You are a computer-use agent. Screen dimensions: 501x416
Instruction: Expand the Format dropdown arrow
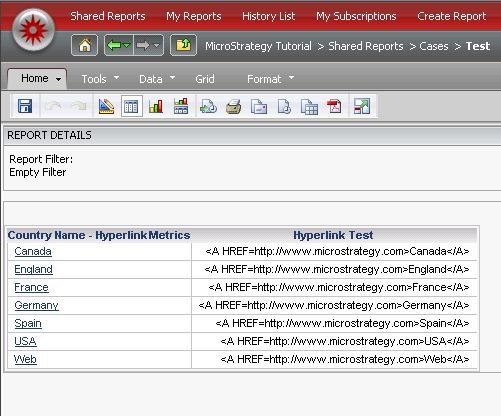pyautogui.click(x=291, y=77)
